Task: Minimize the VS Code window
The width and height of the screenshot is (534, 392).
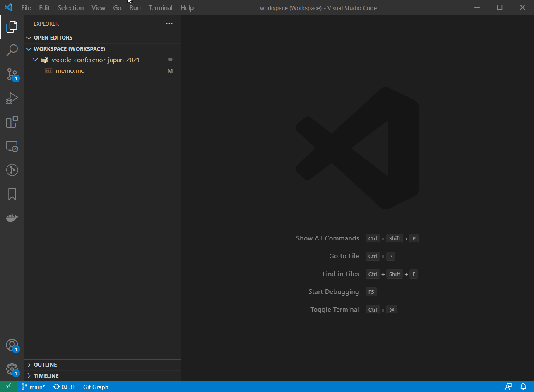Action: pos(477,7)
